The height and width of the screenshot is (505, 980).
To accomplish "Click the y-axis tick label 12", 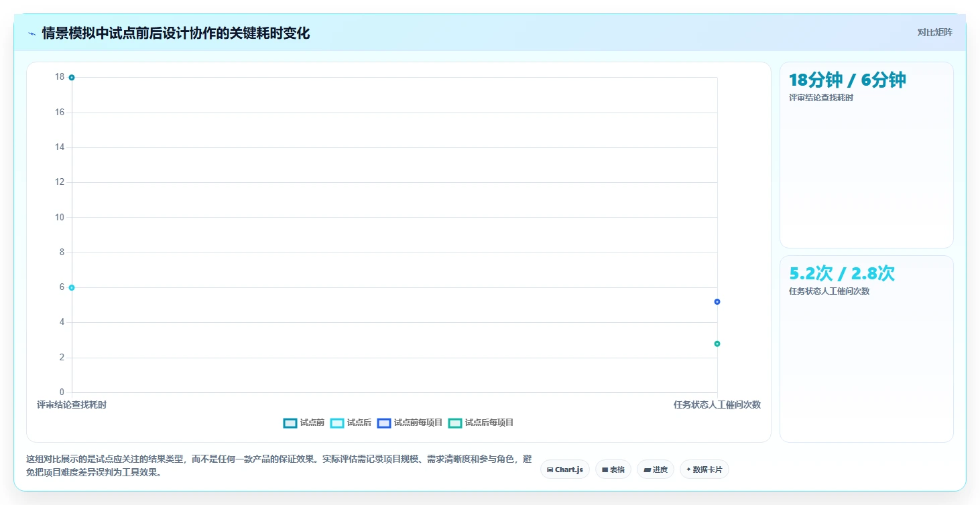I will [60, 182].
